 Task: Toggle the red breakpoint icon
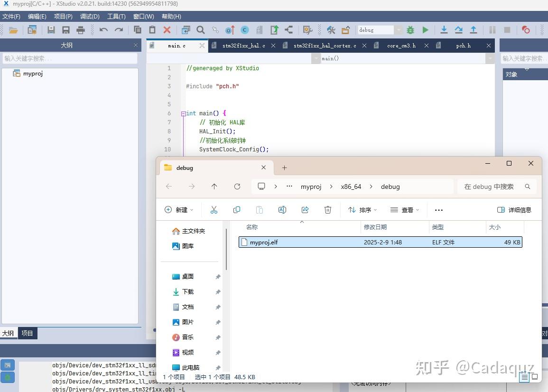(x=526, y=30)
